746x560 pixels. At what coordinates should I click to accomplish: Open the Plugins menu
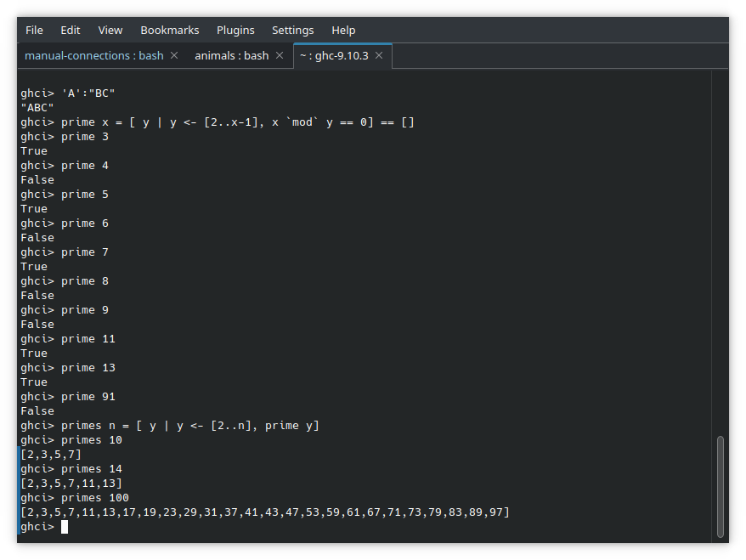(x=235, y=30)
